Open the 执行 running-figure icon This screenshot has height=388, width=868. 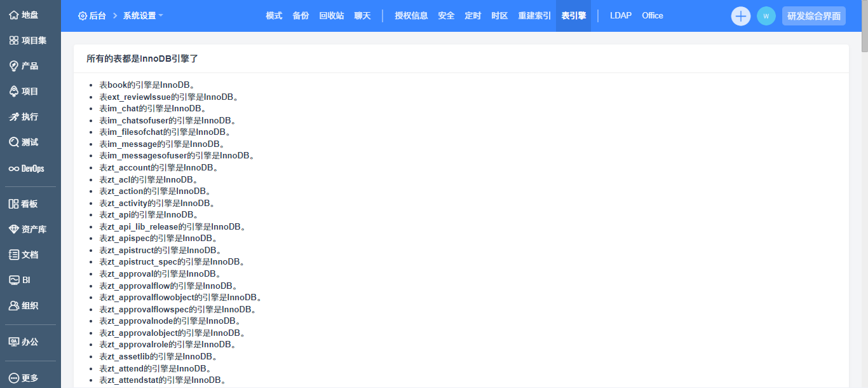pyautogui.click(x=13, y=117)
